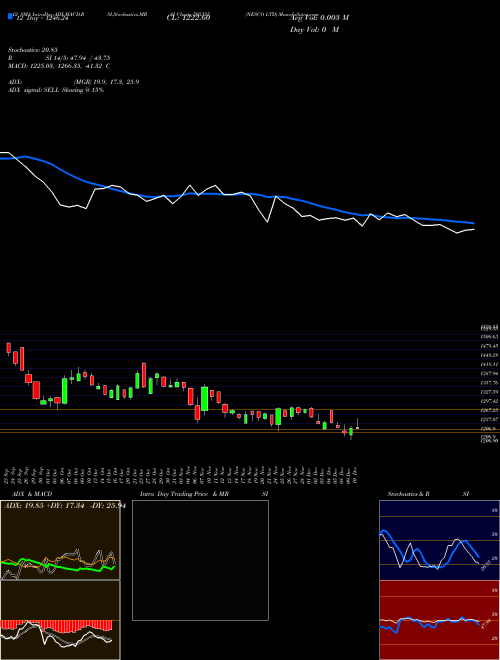Screen dimensions: 500x660
Task: Select the 'Stochastics: 29.83' value
Action: pyautogui.click(x=33, y=50)
